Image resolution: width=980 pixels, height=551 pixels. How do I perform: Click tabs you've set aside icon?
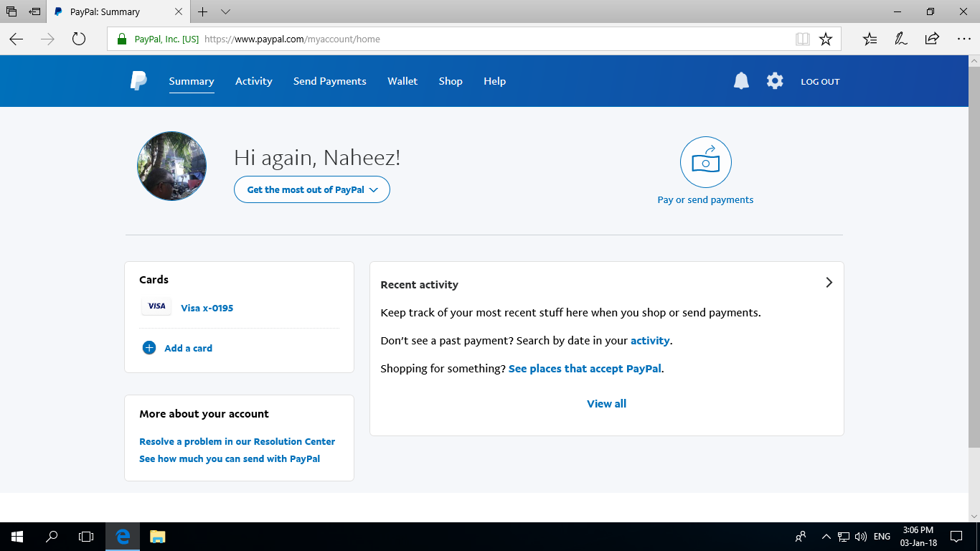click(x=11, y=11)
